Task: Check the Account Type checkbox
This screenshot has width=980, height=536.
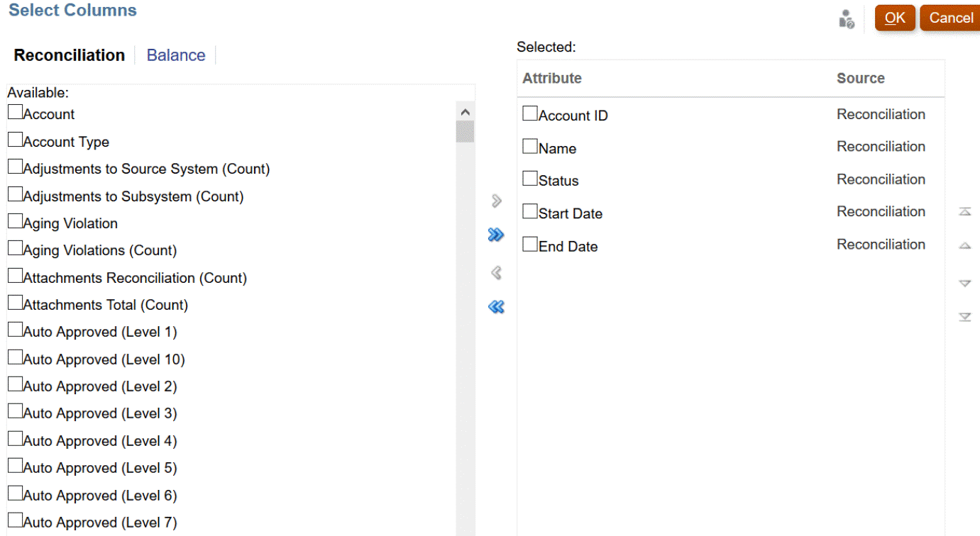Action: (x=15, y=140)
